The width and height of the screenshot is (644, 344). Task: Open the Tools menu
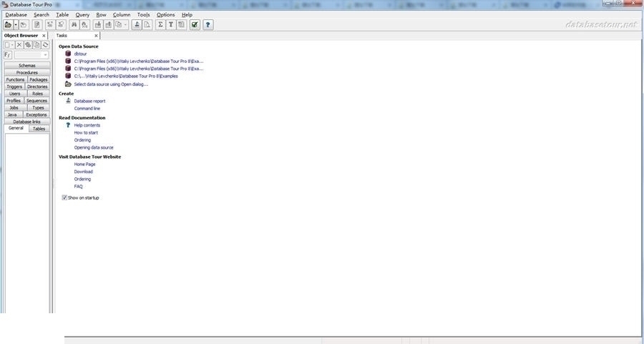tap(143, 14)
